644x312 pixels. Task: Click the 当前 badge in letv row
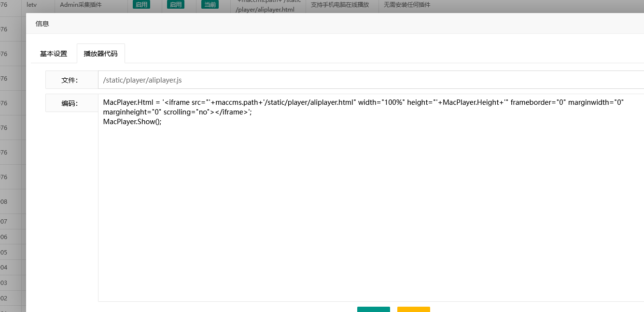(210, 5)
